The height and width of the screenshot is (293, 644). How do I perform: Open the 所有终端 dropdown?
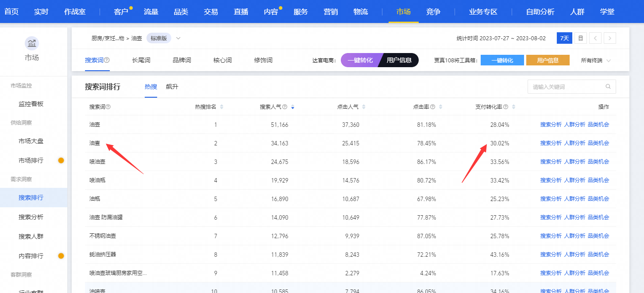point(596,61)
